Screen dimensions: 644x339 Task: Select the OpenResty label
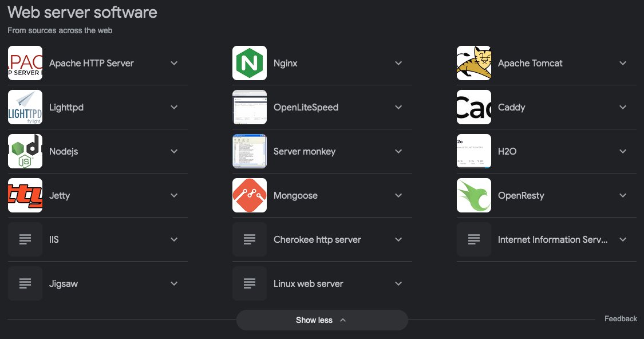coord(521,196)
